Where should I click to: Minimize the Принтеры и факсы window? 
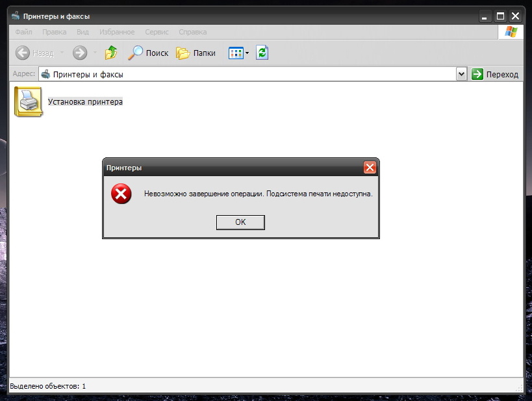coord(485,16)
